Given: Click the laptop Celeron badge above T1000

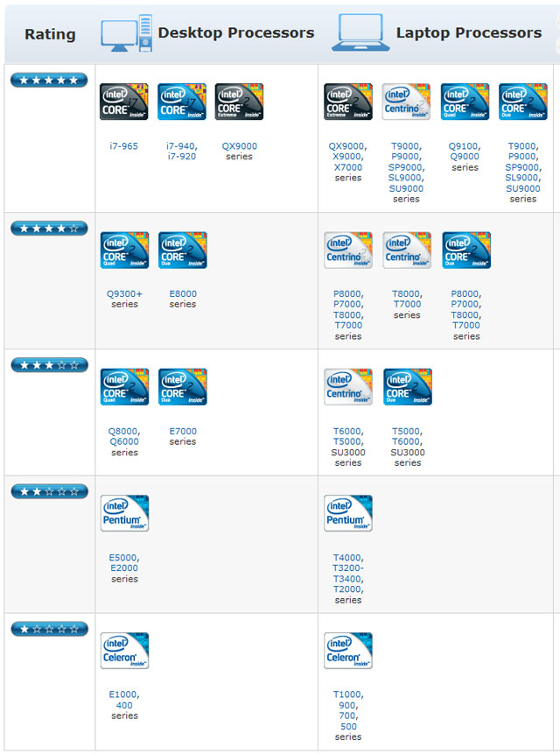Looking at the screenshot, I should [x=348, y=651].
